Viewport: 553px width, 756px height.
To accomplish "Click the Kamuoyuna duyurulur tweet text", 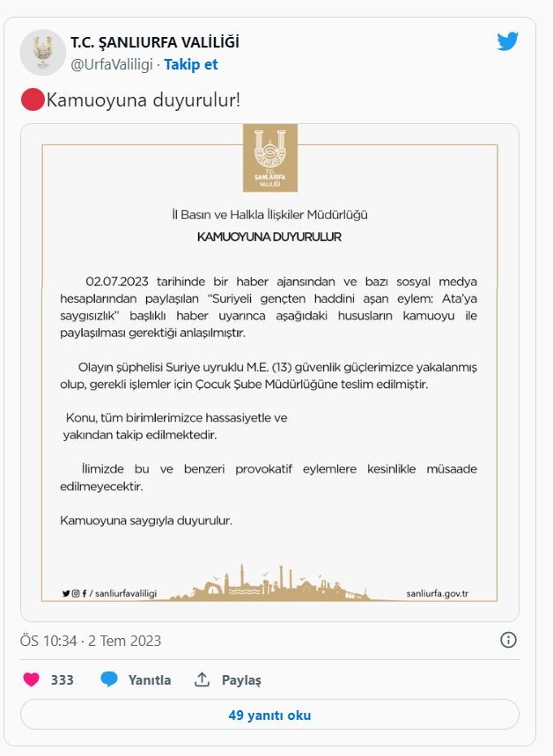I will pyautogui.click(x=143, y=100).
